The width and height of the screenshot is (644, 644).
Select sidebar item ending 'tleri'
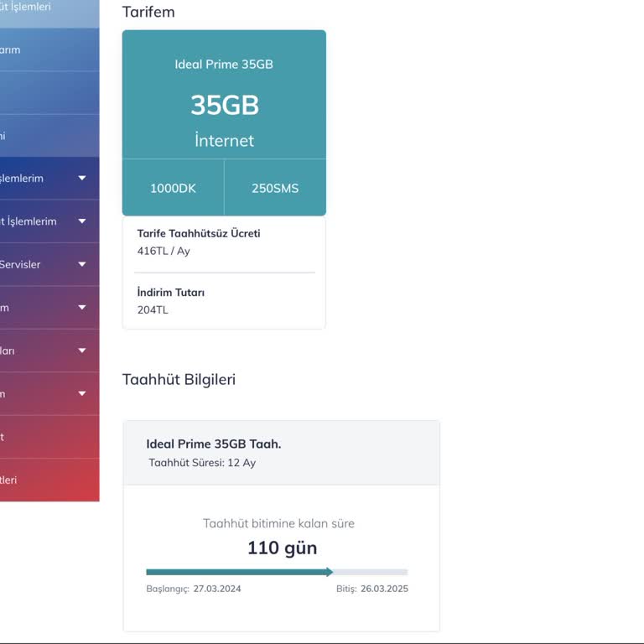coord(49,480)
